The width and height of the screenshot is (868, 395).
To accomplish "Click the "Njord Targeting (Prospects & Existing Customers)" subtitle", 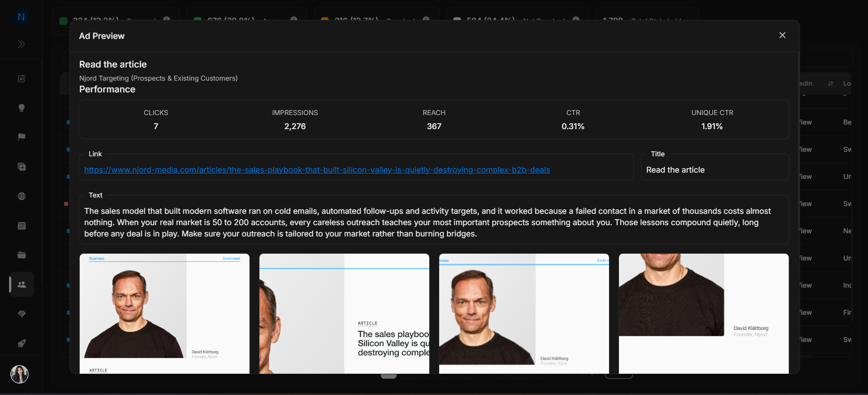I will 158,78.
